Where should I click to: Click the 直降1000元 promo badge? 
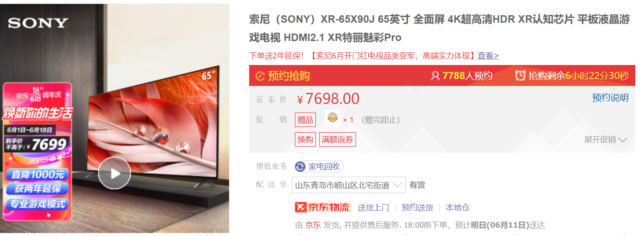tap(38, 174)
